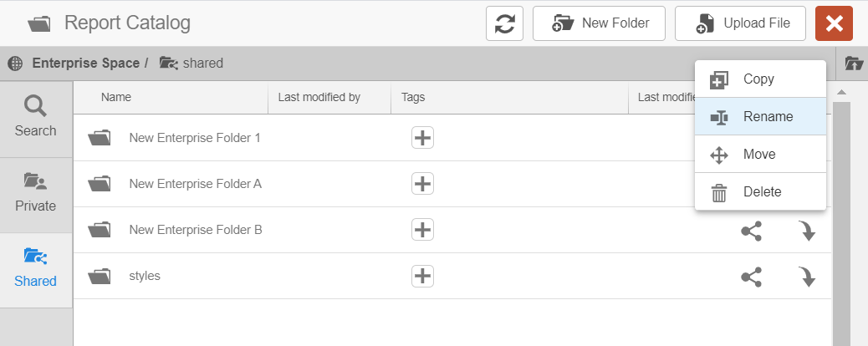
Task: Add tag to New Enterprise Folder B
Action: click(422, 230)
